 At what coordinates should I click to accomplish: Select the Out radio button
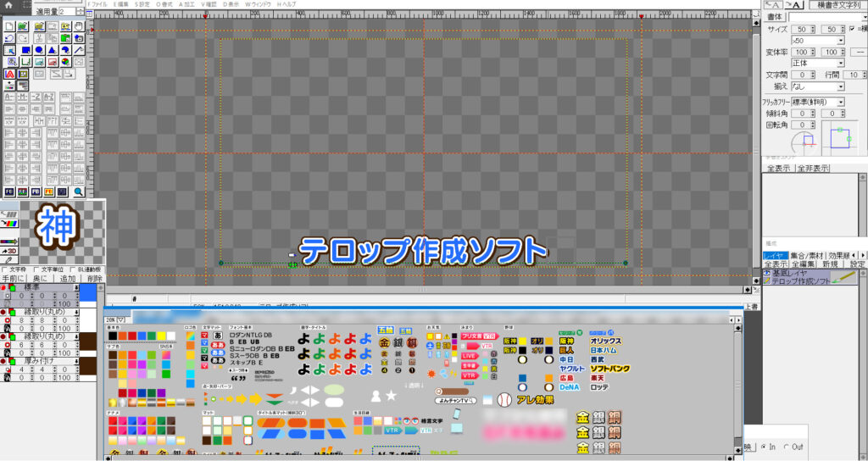(x=786, y=447)
